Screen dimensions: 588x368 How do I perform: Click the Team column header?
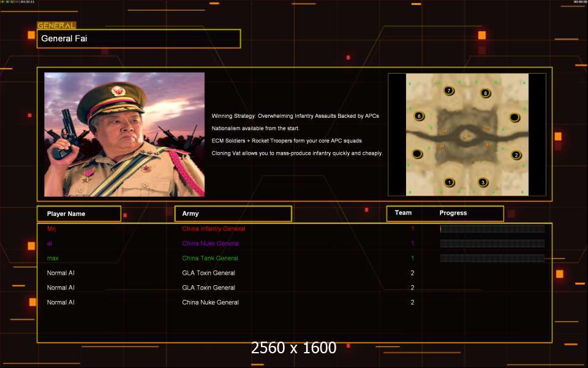pyautogui.click(x=403, y=213)
